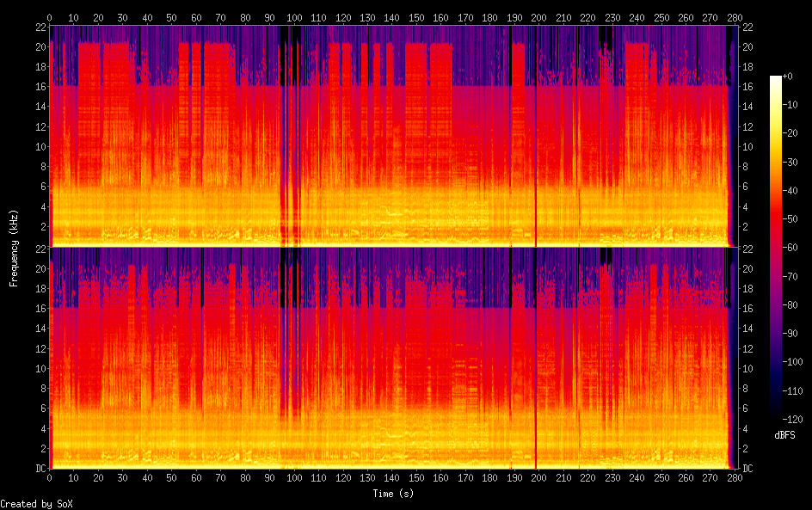Select the 150 tick on the bottom time axis
Viewport: 812px width, 510px height.
(x=416, y=477)
